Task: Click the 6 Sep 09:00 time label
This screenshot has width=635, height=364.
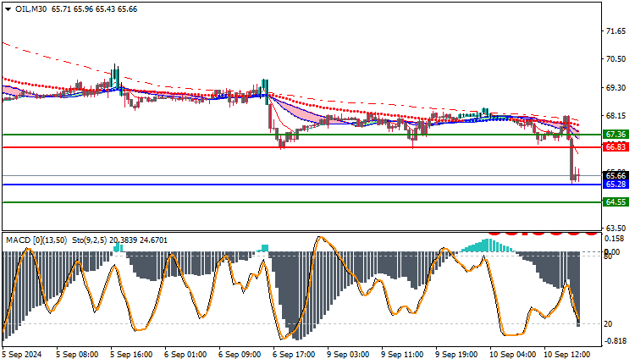Action: pos(240,355)
